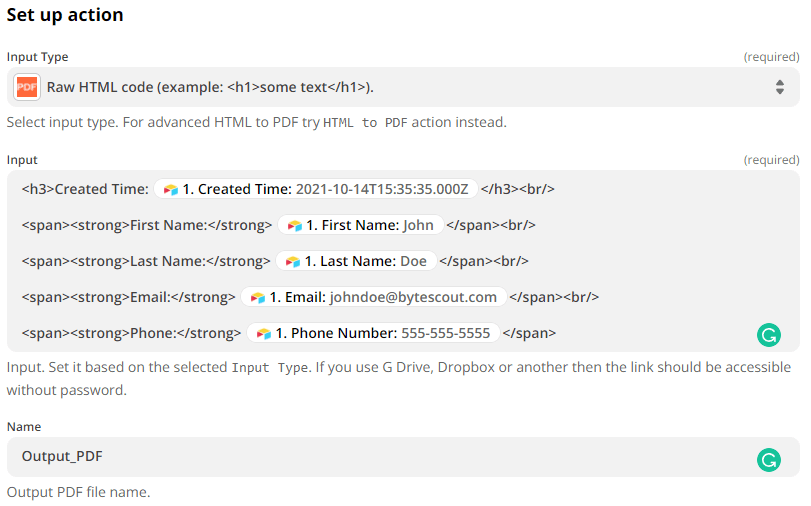Click the Created Time data pill
811x506 pixels.
point(315,189)
